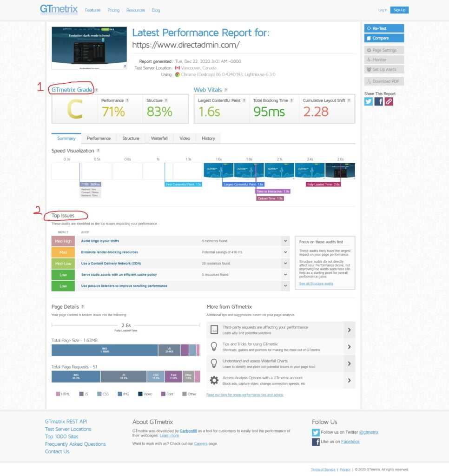Click the JS segment in Total Page Requests bar
This screenshot has height=476, width=449.
[x=124, y=377]
